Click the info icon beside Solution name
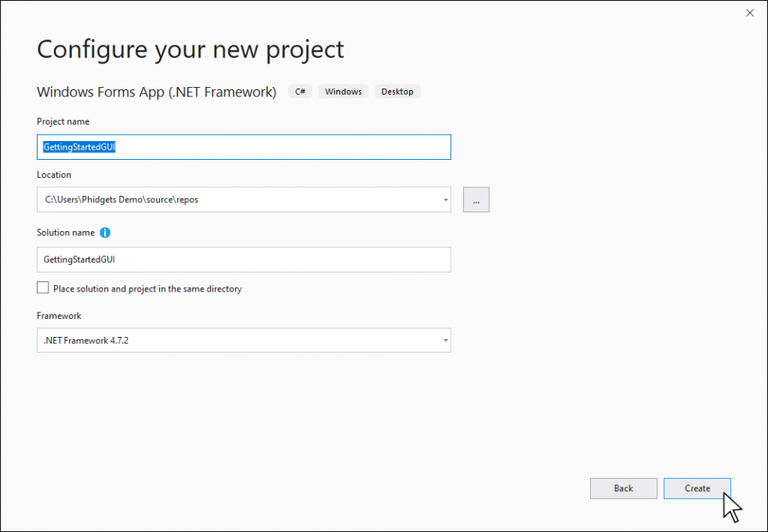Viewport: 768px width, 532px height. [105, 233]
